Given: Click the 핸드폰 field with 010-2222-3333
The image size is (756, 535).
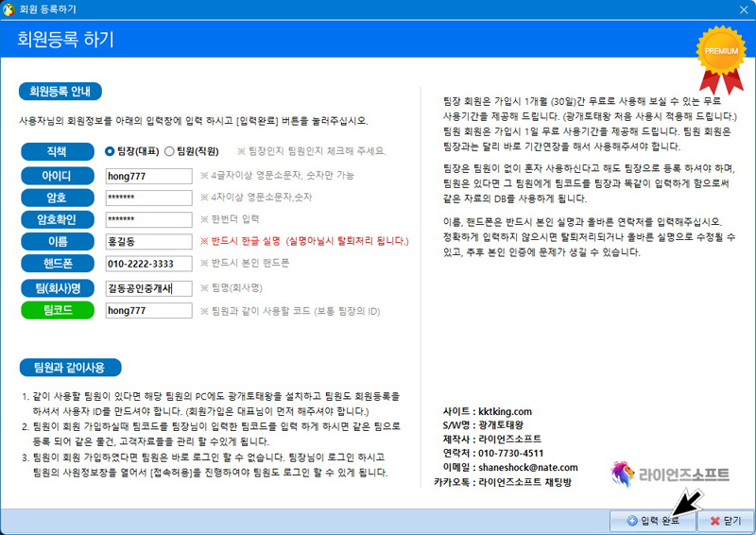Looking at the screenshot, I should (x=149, y=264).
